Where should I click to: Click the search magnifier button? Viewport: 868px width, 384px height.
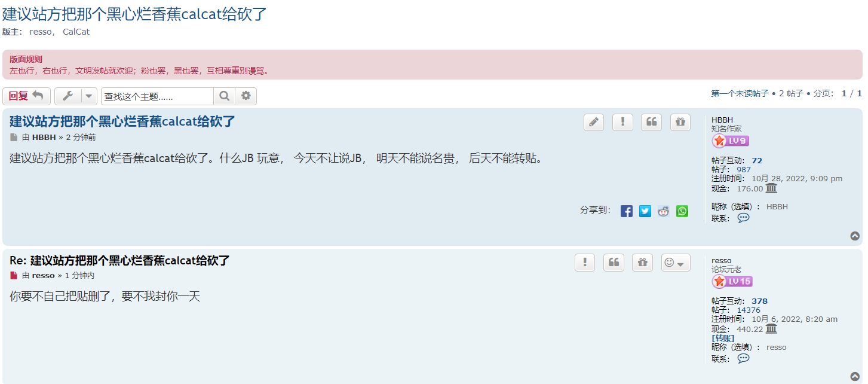224,96
